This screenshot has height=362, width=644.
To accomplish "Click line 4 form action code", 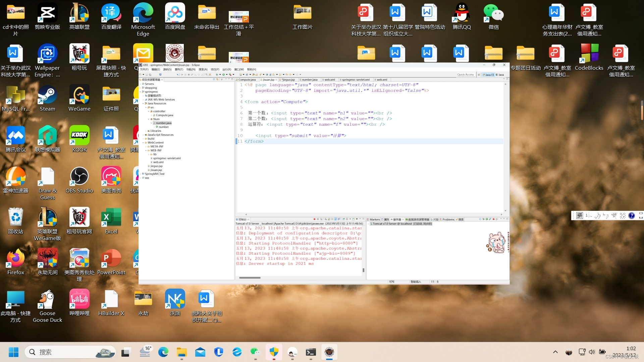I will [276, 102].
